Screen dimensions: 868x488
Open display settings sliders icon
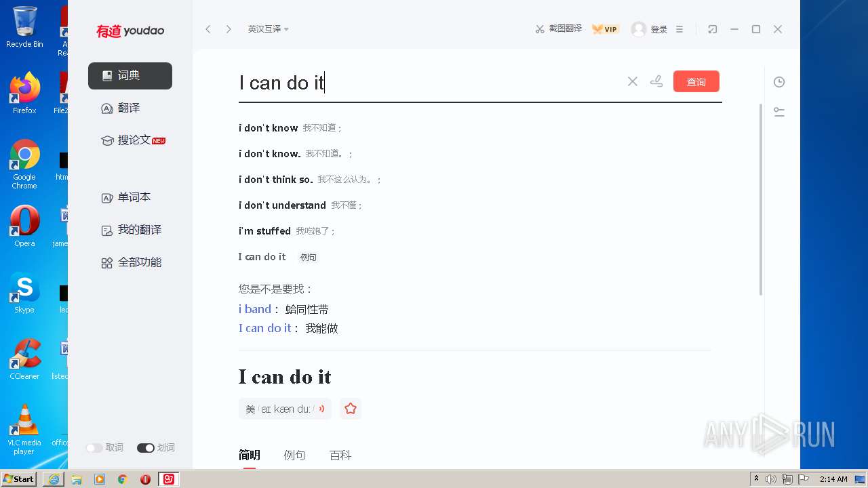click(x=779, y=112)
